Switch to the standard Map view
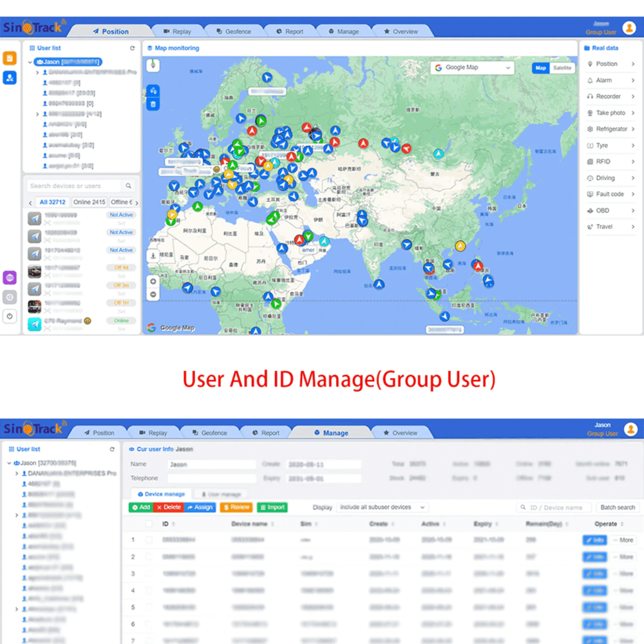The width and height of the screenshot is (644, 644). click(x=541, y=68)
